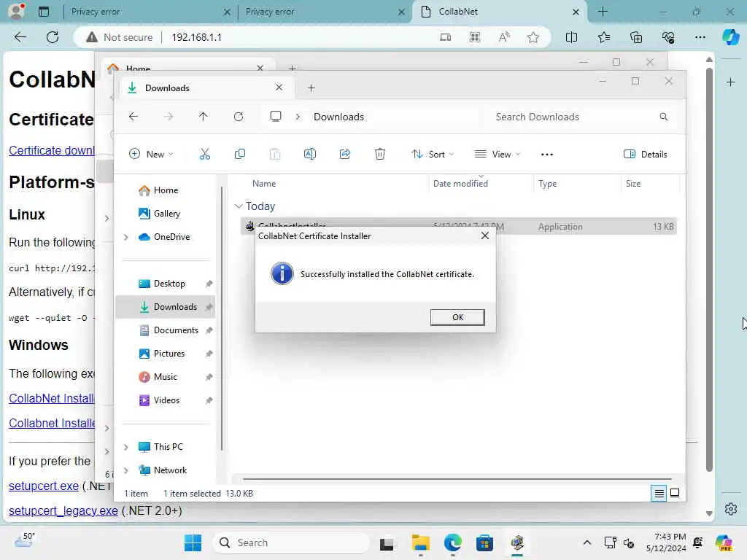Switch to large thumbnails view in status bar

coord(675,494)
